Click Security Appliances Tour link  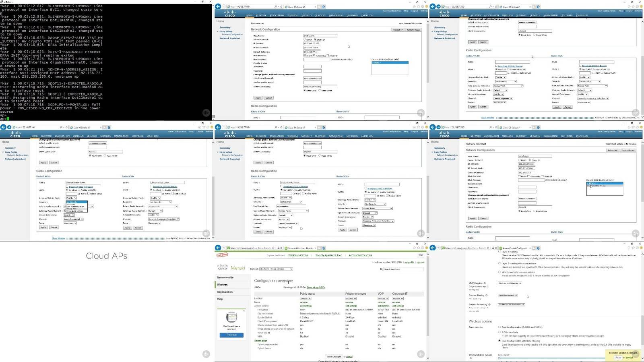pyautogui.click(x=328, y=255)
